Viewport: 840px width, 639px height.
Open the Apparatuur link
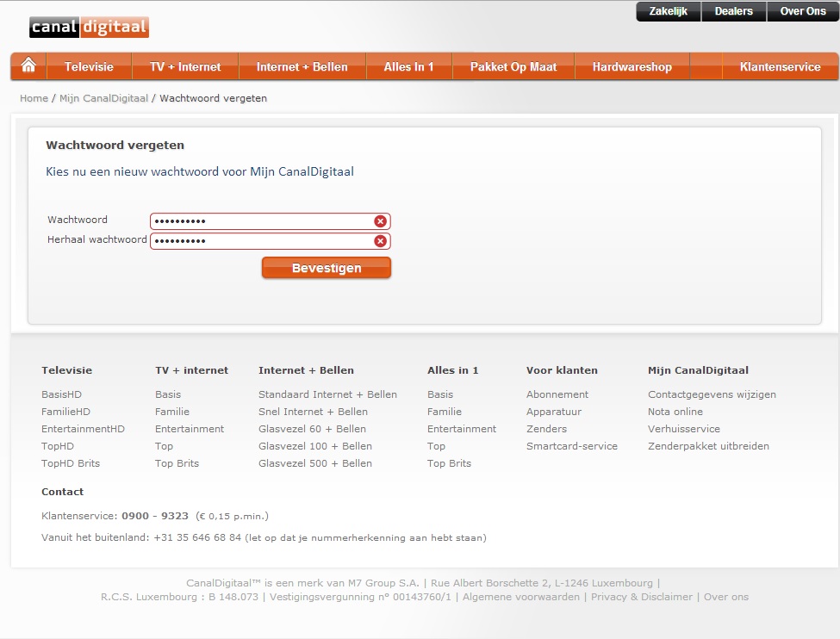click(x=554, y=412)
